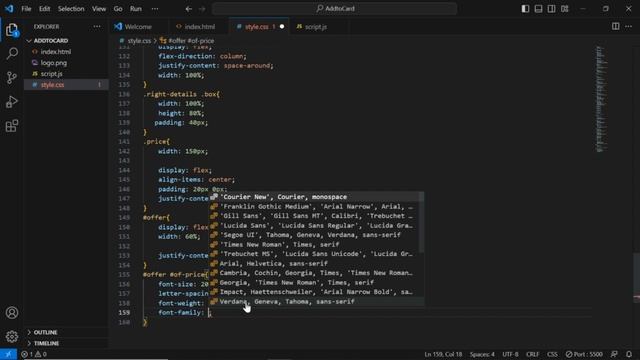
Task: Open the notifications bell icon
Action: click(629, 354)
